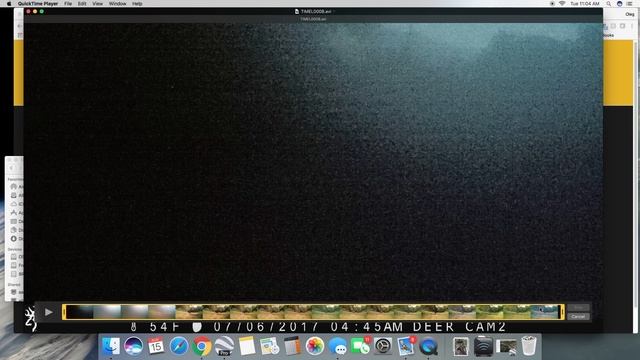
Task: Click the Cancel button in trim bar
Action: 578,316
